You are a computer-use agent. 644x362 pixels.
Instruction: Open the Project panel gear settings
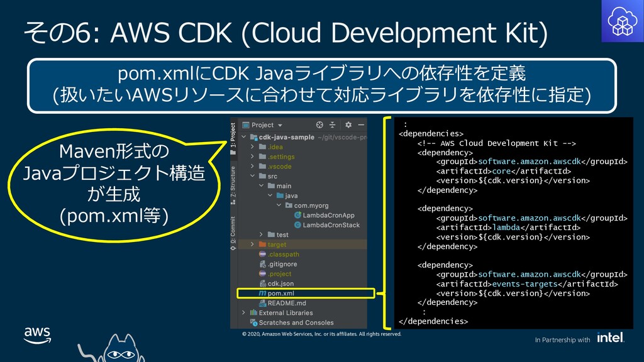(x=348, y=125)
